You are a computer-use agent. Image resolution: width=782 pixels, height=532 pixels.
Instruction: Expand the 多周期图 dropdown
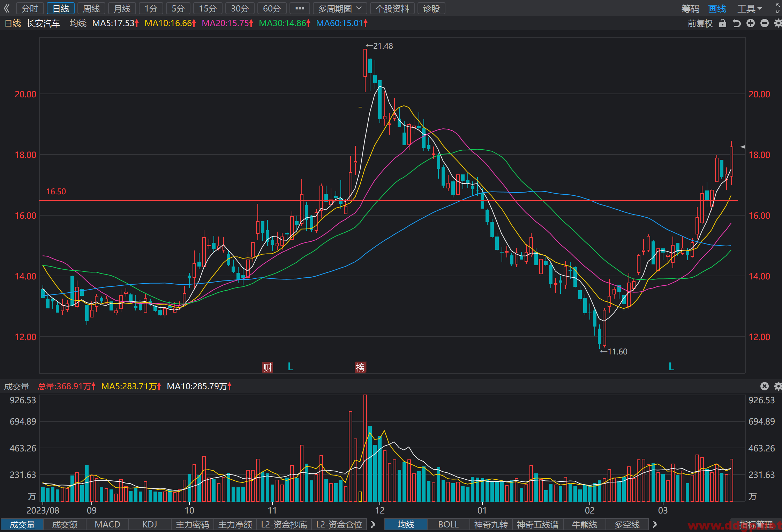[340, 8]
